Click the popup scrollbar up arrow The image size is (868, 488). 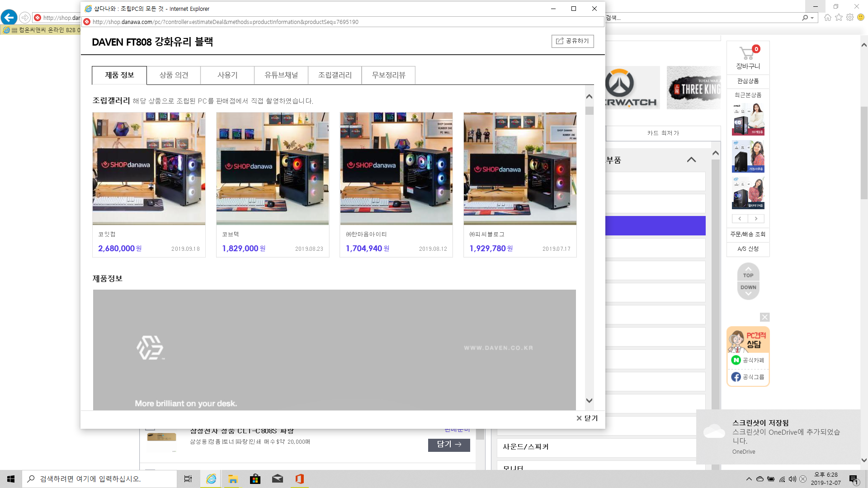pos(589,96)
